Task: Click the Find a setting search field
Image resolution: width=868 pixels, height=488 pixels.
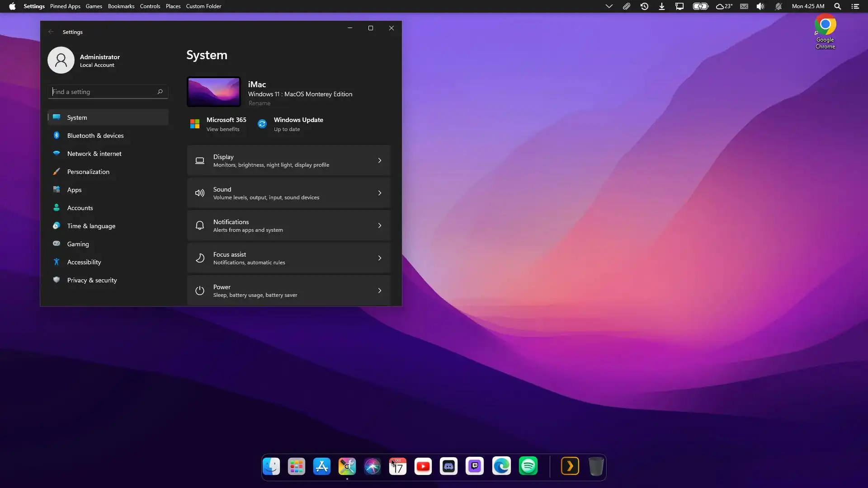Action: (104, 92)
